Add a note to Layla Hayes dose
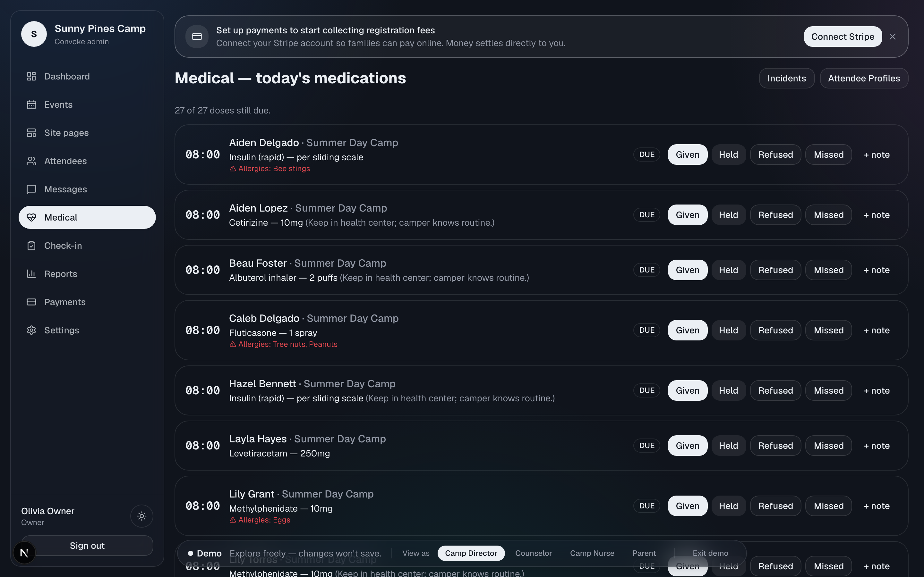Viewport: 924px width, 577px height. tap(877, 445)
